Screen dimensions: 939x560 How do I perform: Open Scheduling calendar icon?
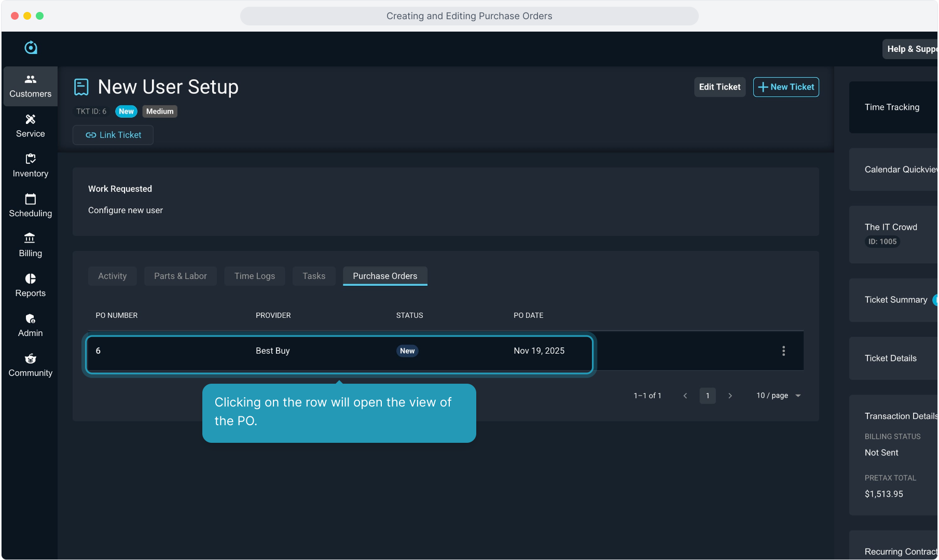point(30,199)
